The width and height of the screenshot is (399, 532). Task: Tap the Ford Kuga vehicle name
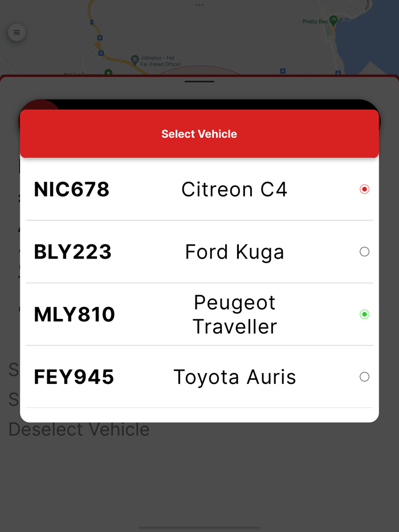(234, 252)
